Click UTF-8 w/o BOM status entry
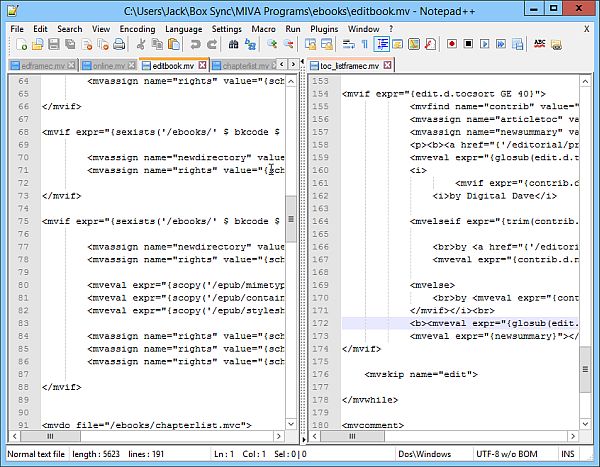Image resolution: width=600 pixels, height=467 pixels. (x=507, y=454)
